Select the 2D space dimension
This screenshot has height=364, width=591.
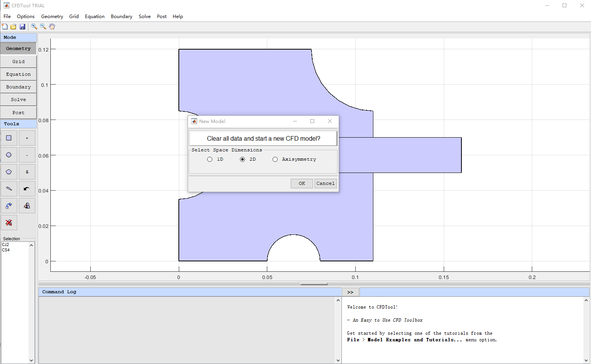pyautogui.click(x=243, y=159)
